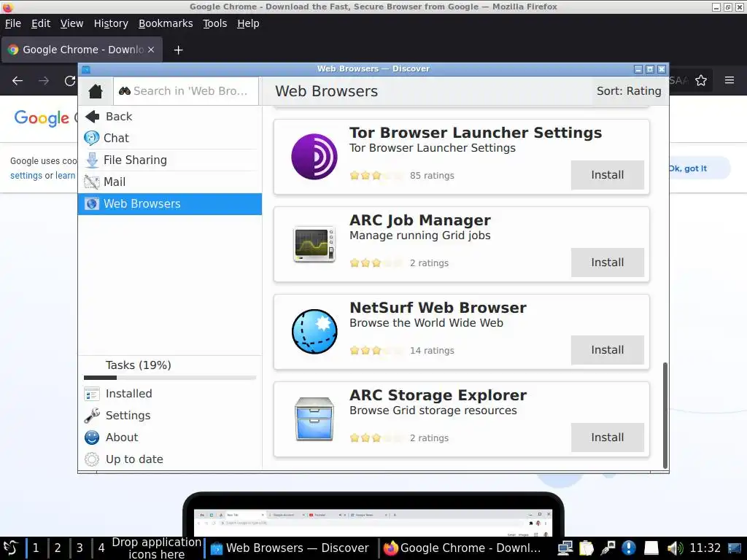Click the ARC Storage Explorer cabinet icon
The image size is (747, 560).
coord(314,419)
